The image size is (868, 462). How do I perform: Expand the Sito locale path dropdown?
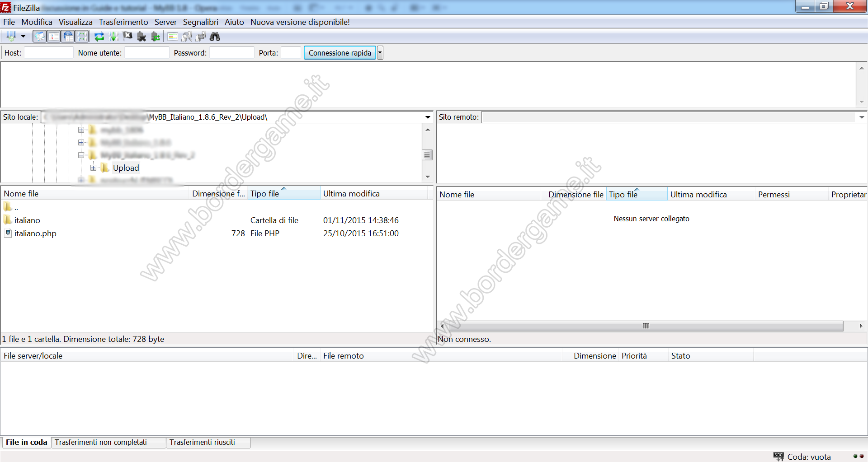click(428, 117)
